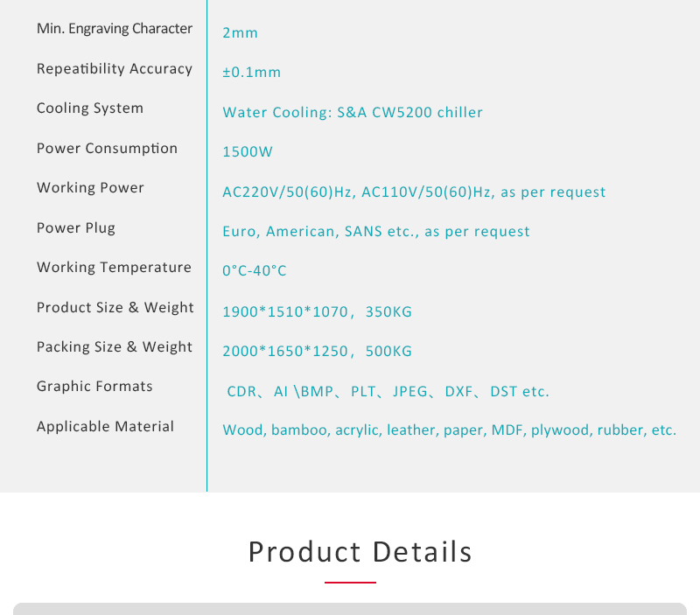Viewport: 700px width, 615px height.
Task: Click the 0°C-40°C temperature value
Action: pyautogui.click(x=255, y=271)
